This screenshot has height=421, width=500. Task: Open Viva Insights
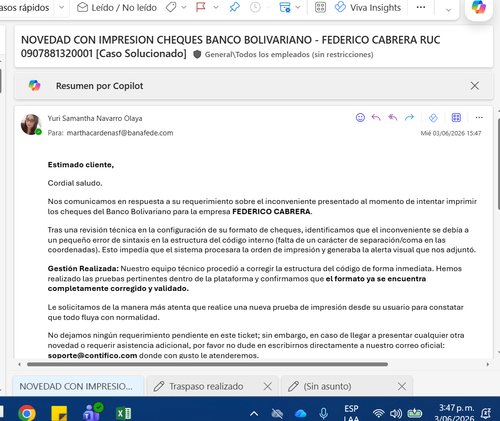(368, 7)
